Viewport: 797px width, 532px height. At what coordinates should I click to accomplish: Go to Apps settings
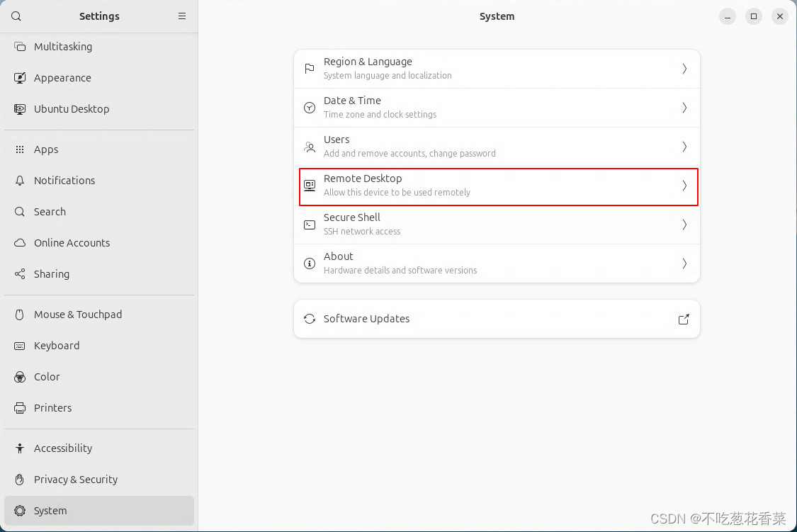[x=99, y=149]
